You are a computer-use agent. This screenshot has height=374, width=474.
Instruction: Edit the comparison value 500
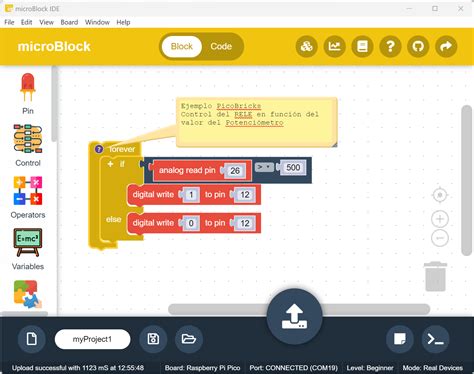(x=293, y=167)
